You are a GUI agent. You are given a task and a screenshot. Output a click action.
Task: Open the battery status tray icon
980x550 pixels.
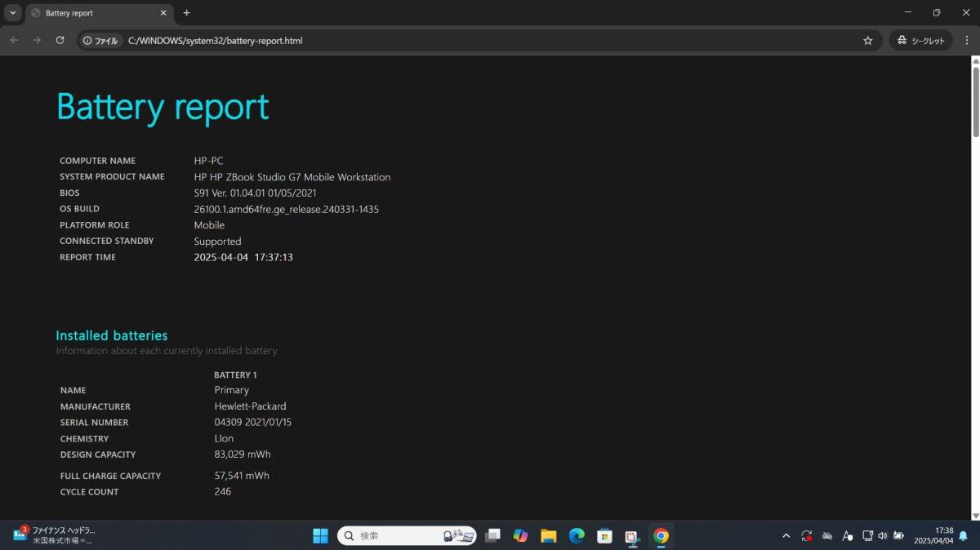[x=899, y=536]
